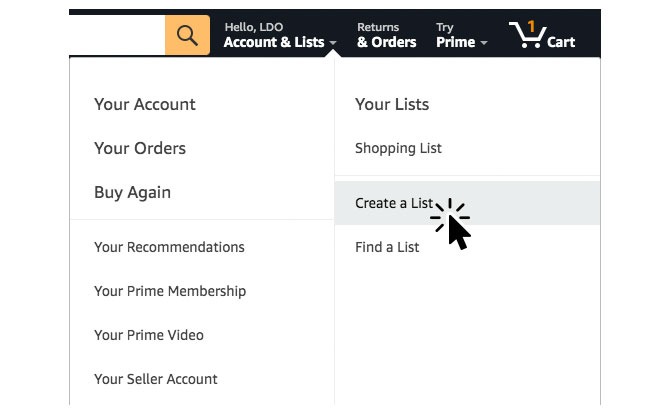The width and height of the screenshot is (670, 415).
Task: Click the orange search magnifier button
Action: point(187,35)
